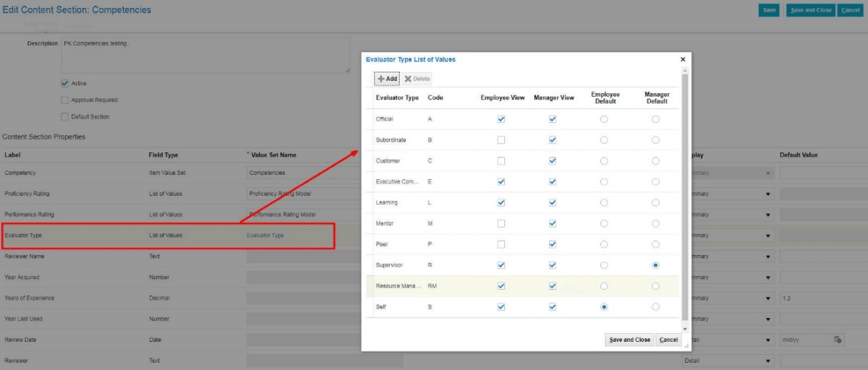The width and height of the screenshot is (868, 370).
Task: Click Save and Close in the dialog
Action: click(629, 340)
